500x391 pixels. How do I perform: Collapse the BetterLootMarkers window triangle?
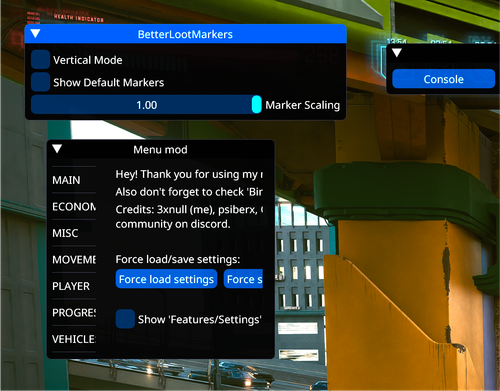tap(36, 34)
